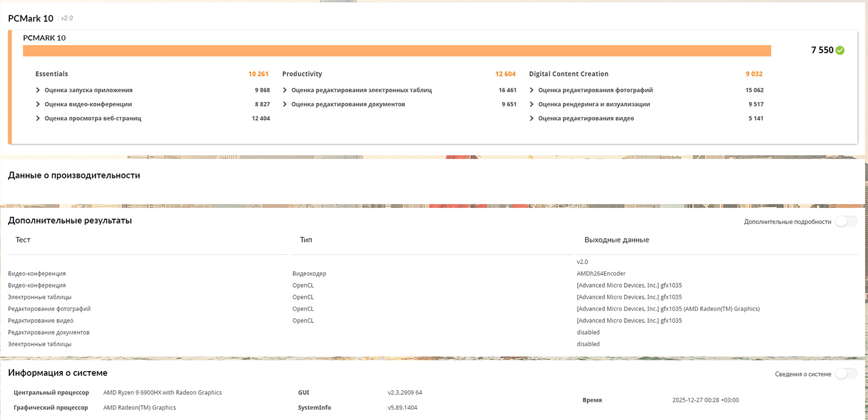Image resolution: width=868 pixels, height=420 pixels.
Task: Click the Выходные данные column header
Action: 616,240
